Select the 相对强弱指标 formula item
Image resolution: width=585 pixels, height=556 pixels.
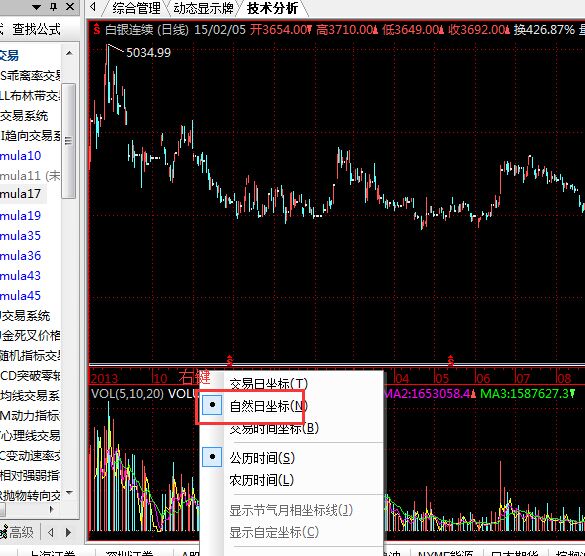coord(30,476)
